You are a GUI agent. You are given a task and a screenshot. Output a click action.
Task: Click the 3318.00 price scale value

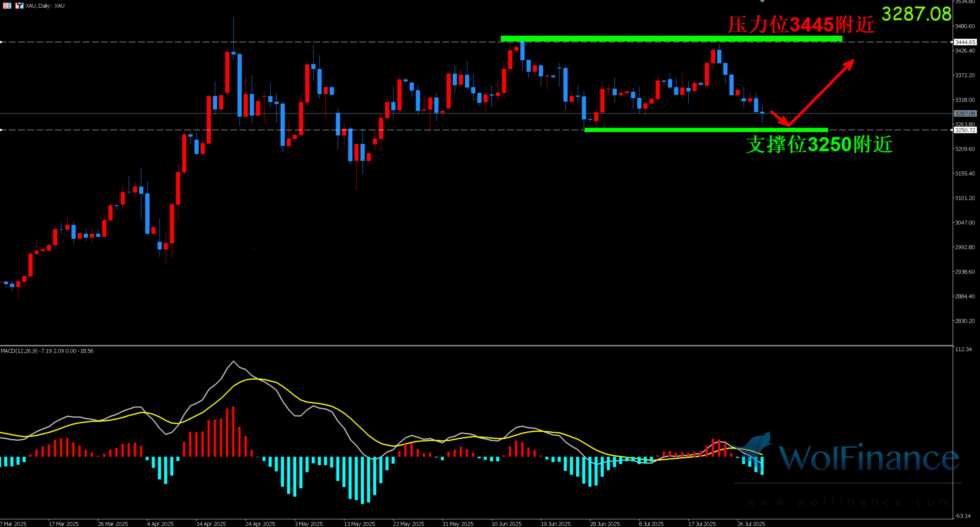[965, 100]
